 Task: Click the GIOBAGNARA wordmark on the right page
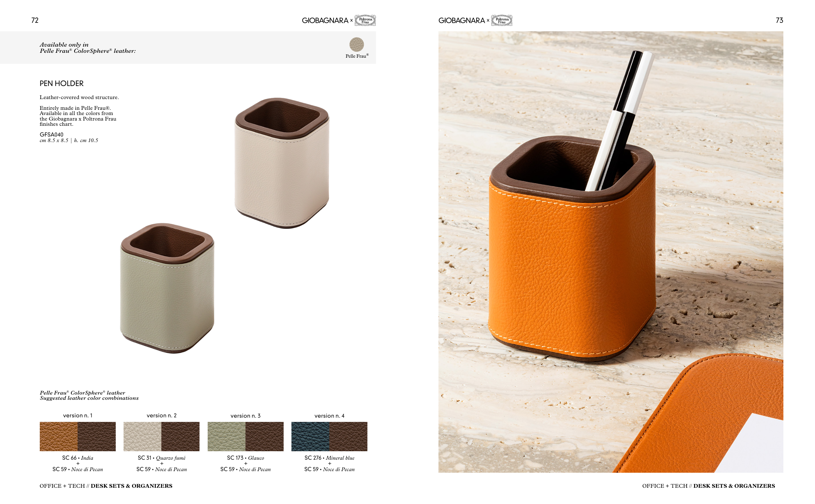pyautogui.click(x=462, y=20)
